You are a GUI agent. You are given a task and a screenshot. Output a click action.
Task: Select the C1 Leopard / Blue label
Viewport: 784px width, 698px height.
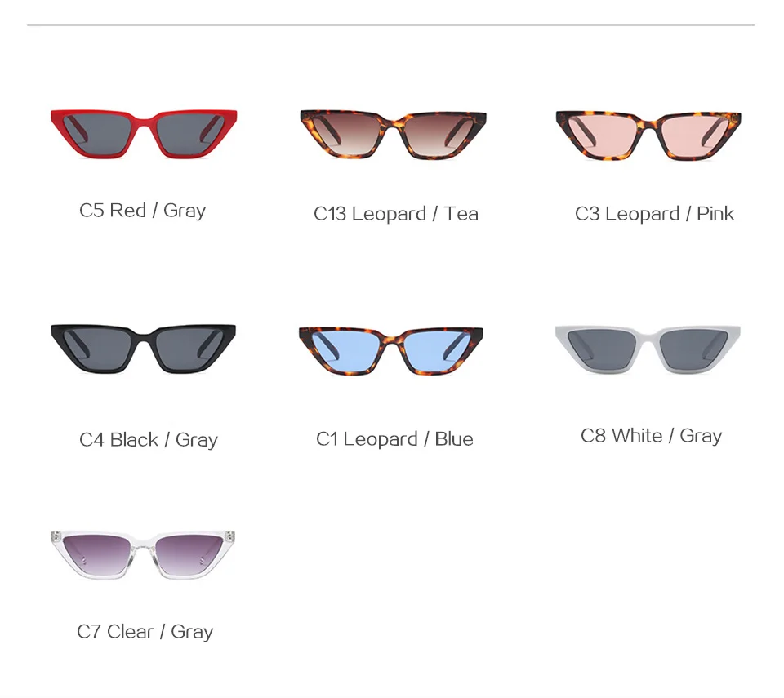coord(394,439)
